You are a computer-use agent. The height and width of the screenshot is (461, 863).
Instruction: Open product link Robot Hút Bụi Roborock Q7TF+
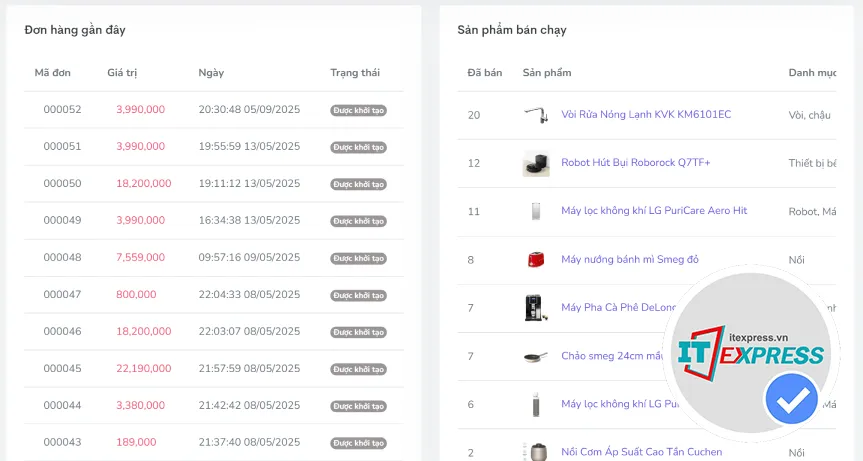(636, 163)
